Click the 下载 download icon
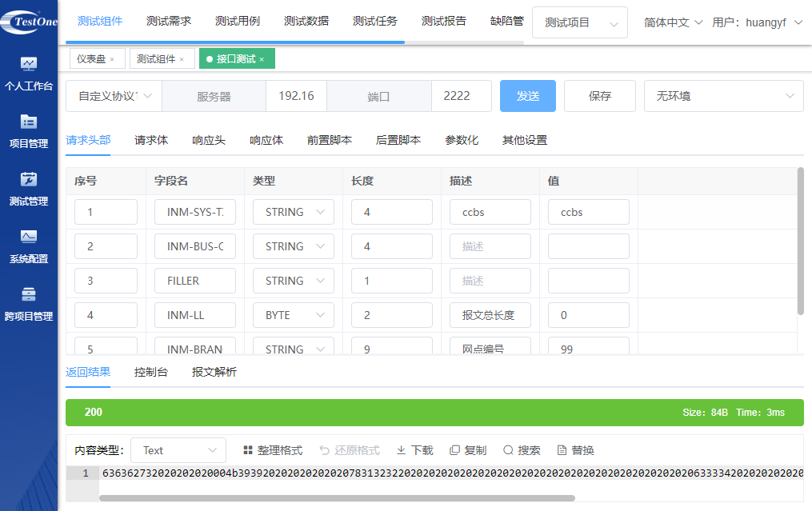This screenshot has width=812, height=511. coord(402,450)
